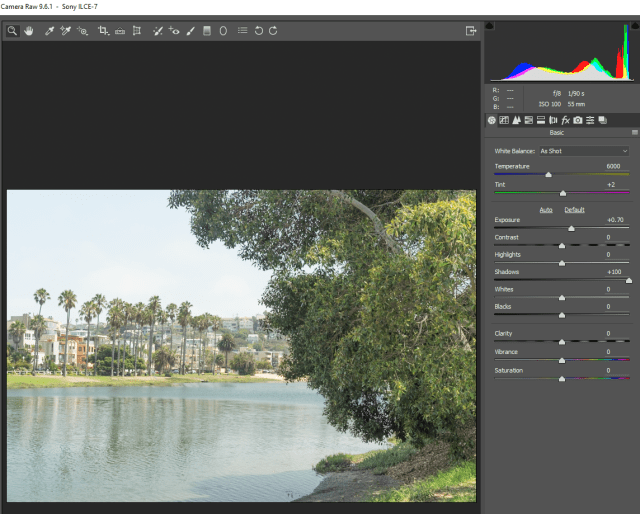
Task: Pick the Adjustment Brush tool
Action: [x=190, y=31]
